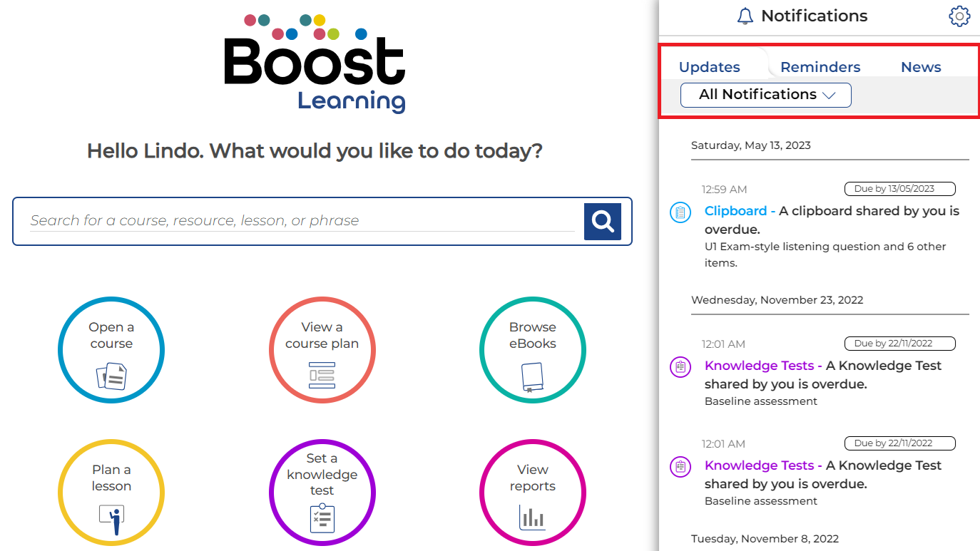Click the first purple Knowledge Tests icon

tap(680, 366)
